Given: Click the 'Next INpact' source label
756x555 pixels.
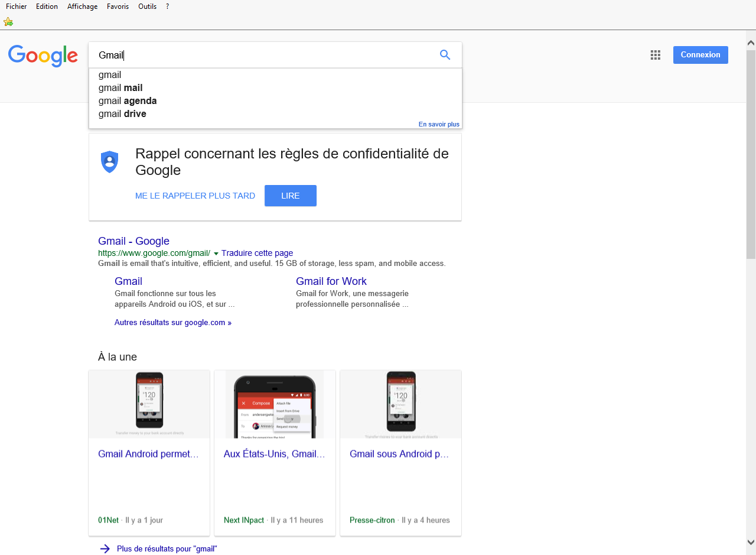Looking at the screenshot, I should [244, 520].
